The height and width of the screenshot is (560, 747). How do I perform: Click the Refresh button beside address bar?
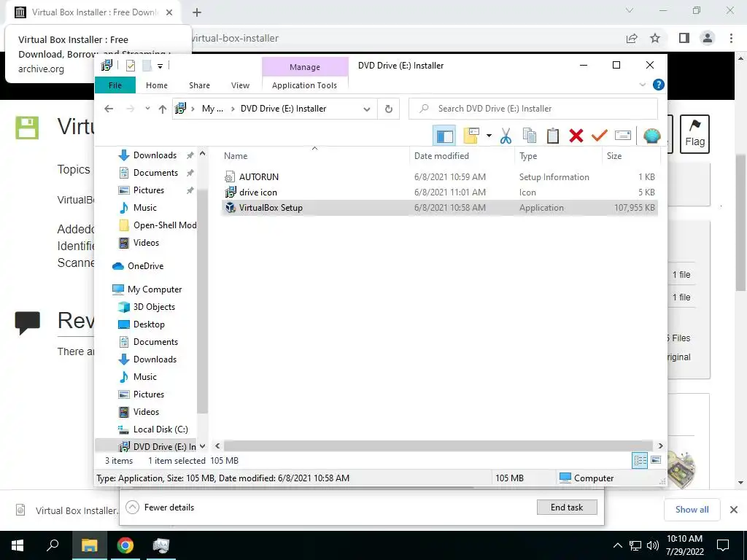389,109
